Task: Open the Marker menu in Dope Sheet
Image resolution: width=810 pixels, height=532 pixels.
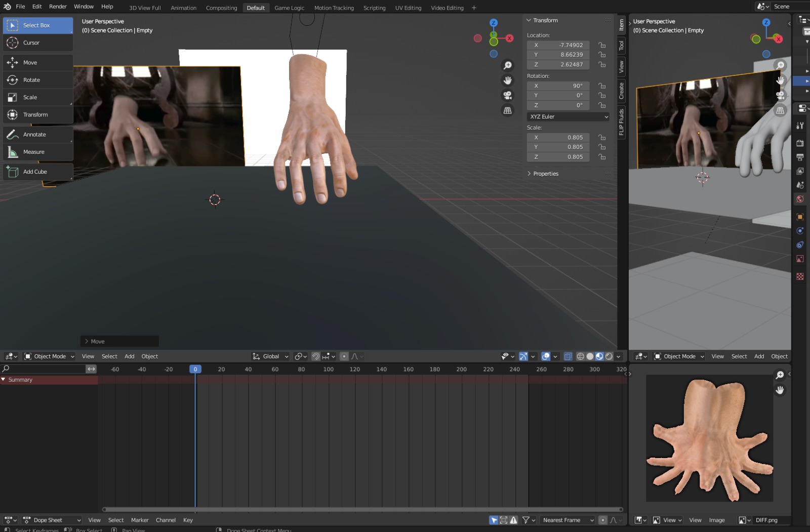Action: [140, 520]
